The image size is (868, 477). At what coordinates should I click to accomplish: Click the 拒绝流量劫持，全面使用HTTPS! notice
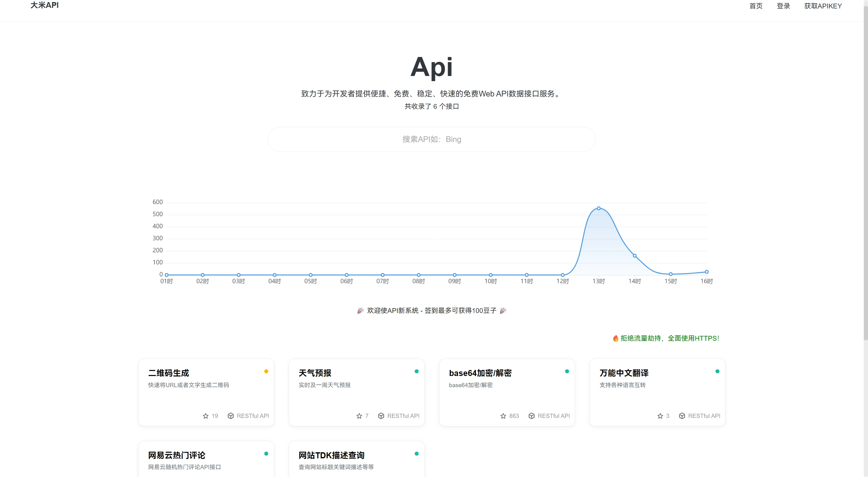click(669, 338)
